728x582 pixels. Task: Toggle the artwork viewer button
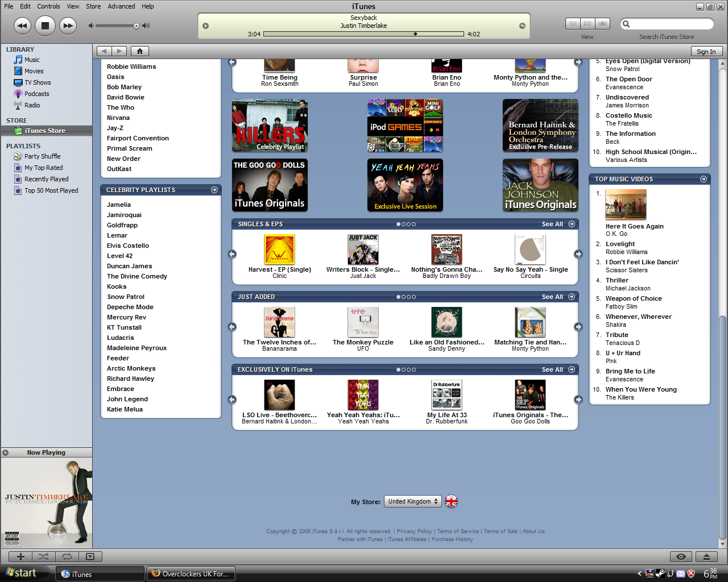click(90, 557)
